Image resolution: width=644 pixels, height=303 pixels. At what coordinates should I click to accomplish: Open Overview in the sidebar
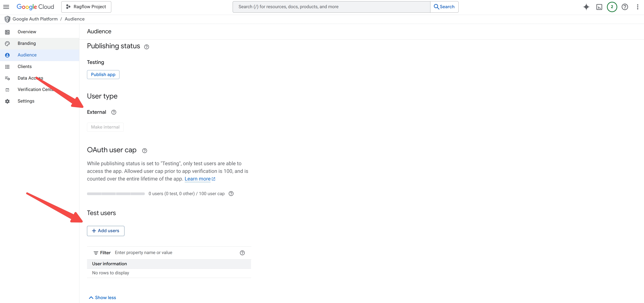pos(40,32)
